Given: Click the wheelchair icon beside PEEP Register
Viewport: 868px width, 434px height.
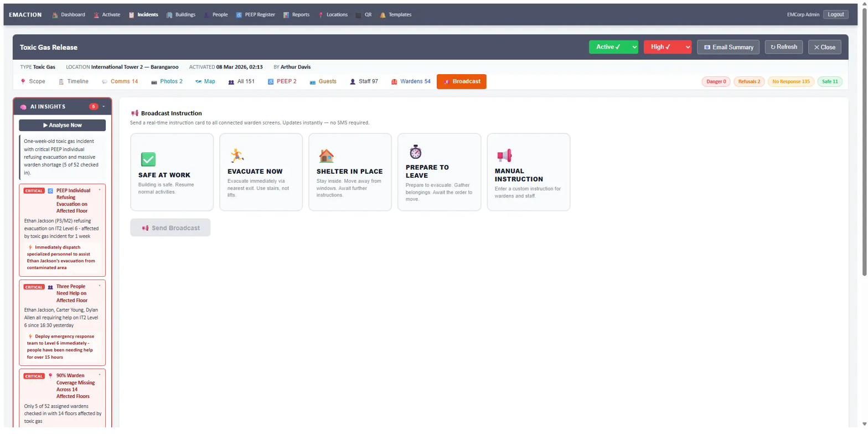Looking at the screenshot, I should (239, 15).
